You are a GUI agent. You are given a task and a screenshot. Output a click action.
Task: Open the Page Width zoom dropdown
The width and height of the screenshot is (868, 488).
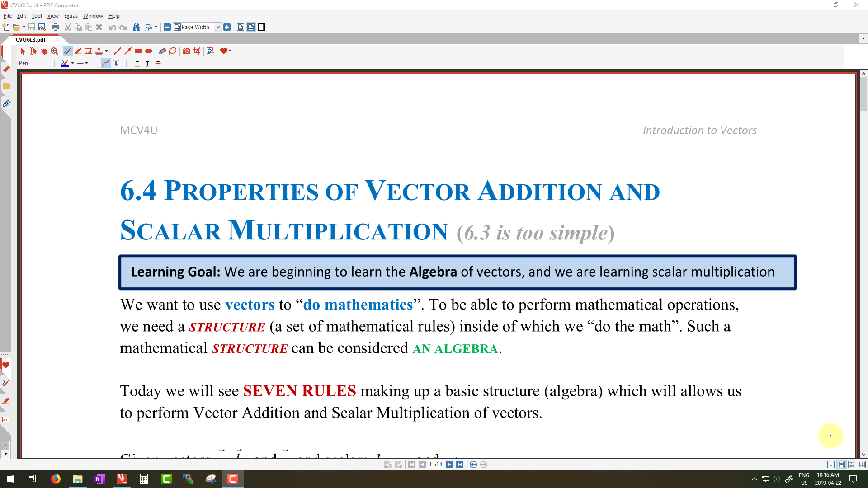click(218, 27)
